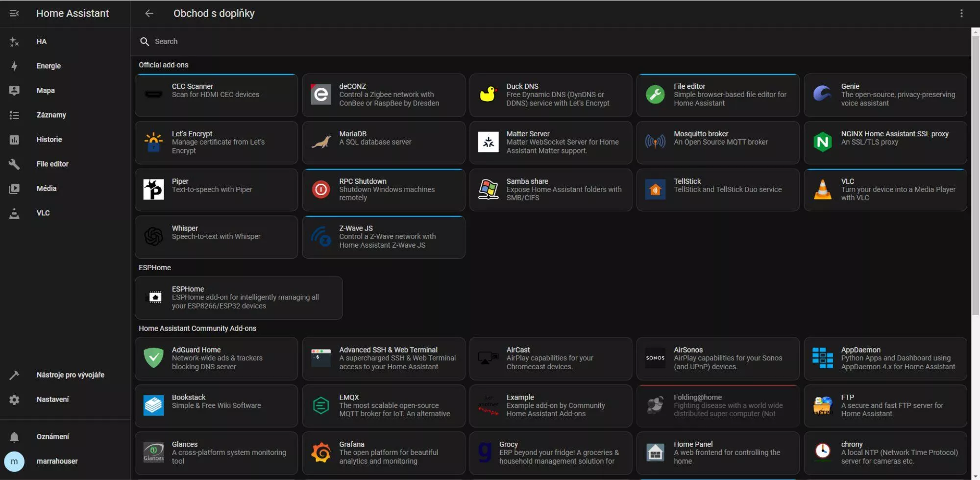Click the chrony clock icon
Viewport: 980px width, 480px height.
823,451
